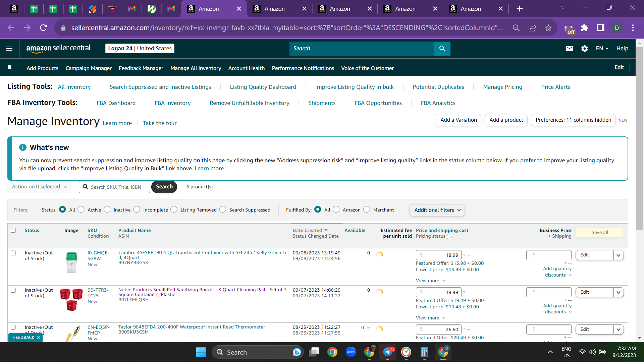Expand the Additional filters dropdown
Image resolution: width=644 pixels, height=362 pixels.
(x=437, y=210)
